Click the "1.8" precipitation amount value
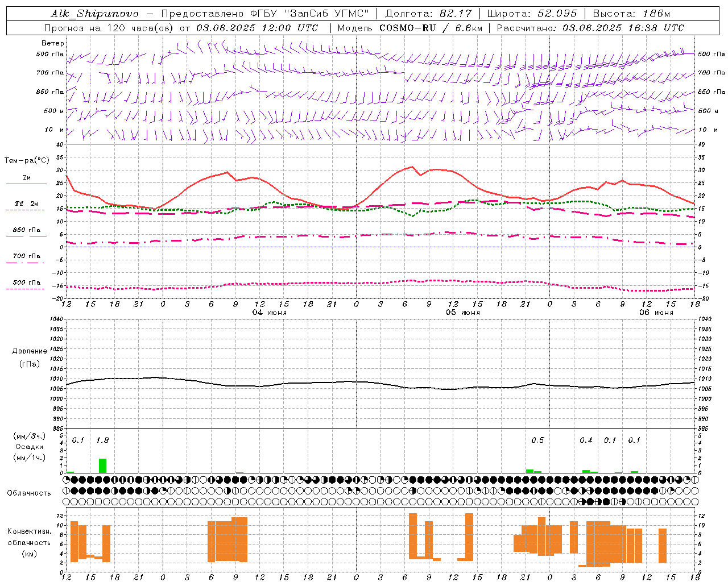 pyautogui.click(x=102, y=440)
